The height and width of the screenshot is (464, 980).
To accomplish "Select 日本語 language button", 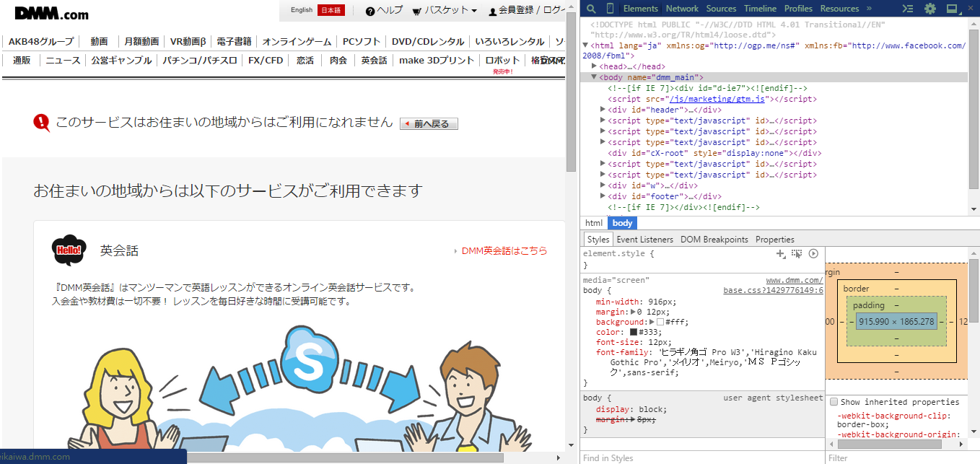I will click(331, 10).
